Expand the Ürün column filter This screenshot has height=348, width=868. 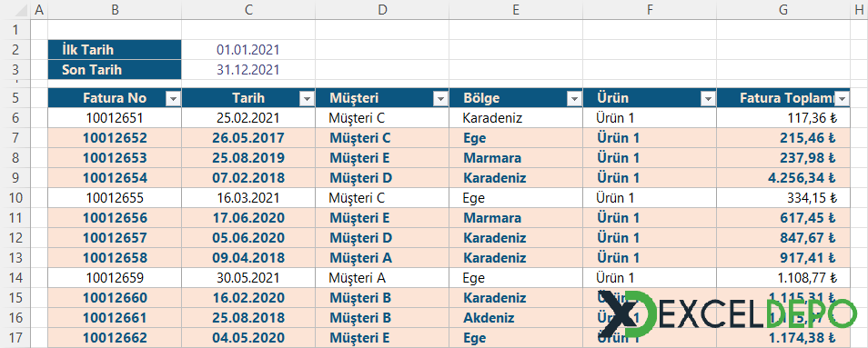pos(708,99)
